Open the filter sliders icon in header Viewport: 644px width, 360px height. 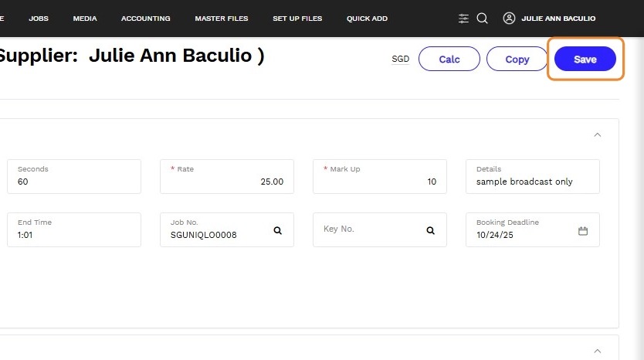pos(463,19)
